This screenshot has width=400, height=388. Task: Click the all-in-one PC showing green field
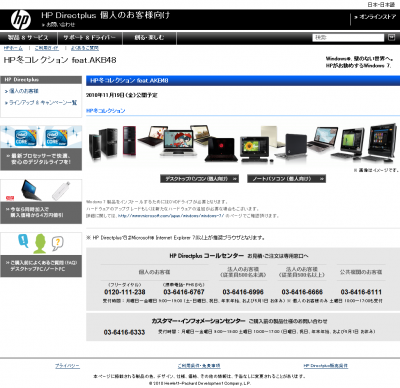click(350, 143)
